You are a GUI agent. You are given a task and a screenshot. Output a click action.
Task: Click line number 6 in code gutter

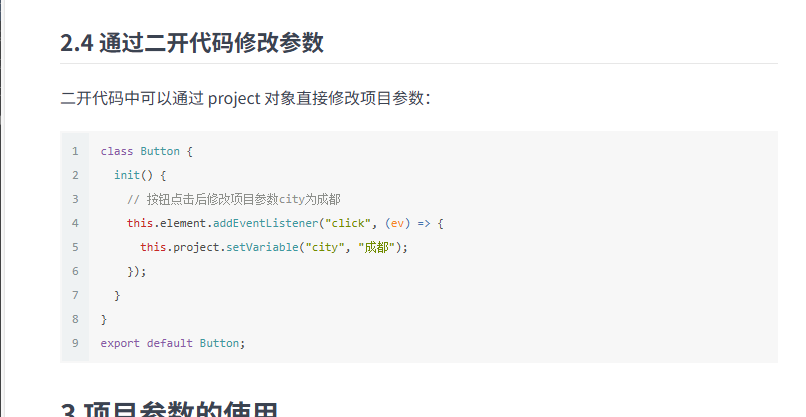[75, 271]
